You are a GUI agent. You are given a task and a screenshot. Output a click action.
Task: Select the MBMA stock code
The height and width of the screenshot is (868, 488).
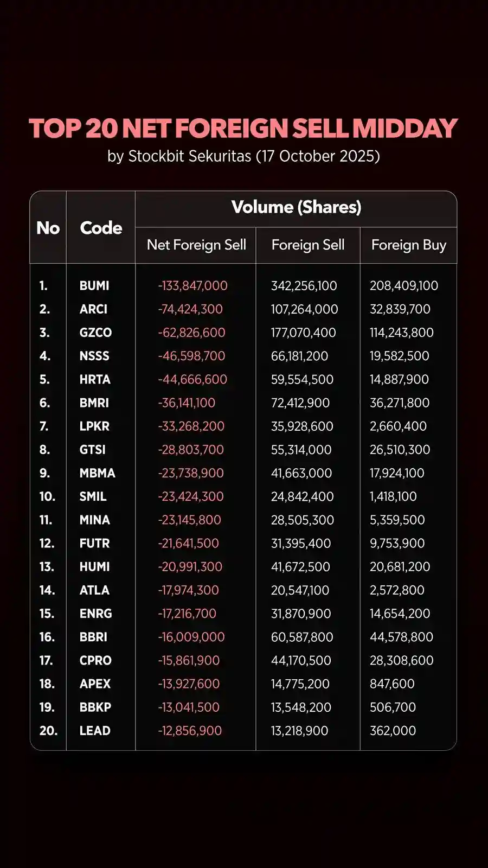coord(98,473)
